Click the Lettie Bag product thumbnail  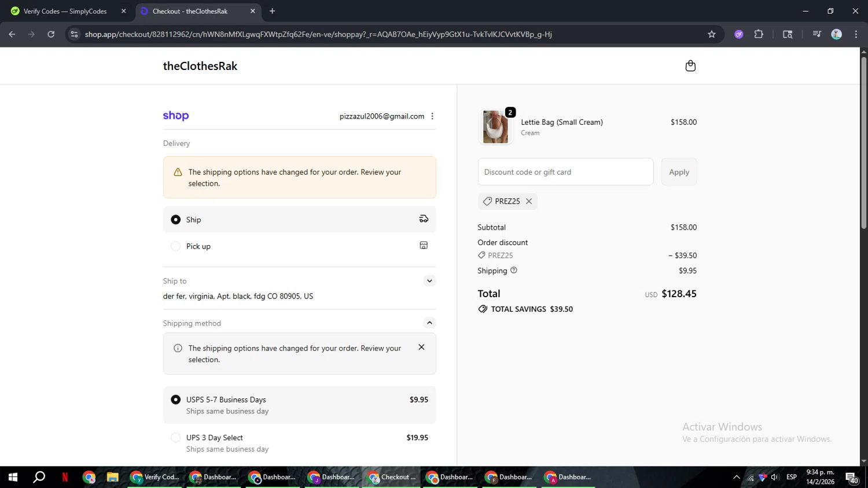click(495, 127)
